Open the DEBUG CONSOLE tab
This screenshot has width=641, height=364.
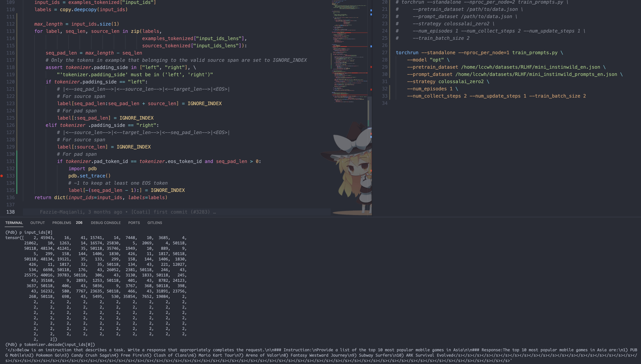point(106,223)
